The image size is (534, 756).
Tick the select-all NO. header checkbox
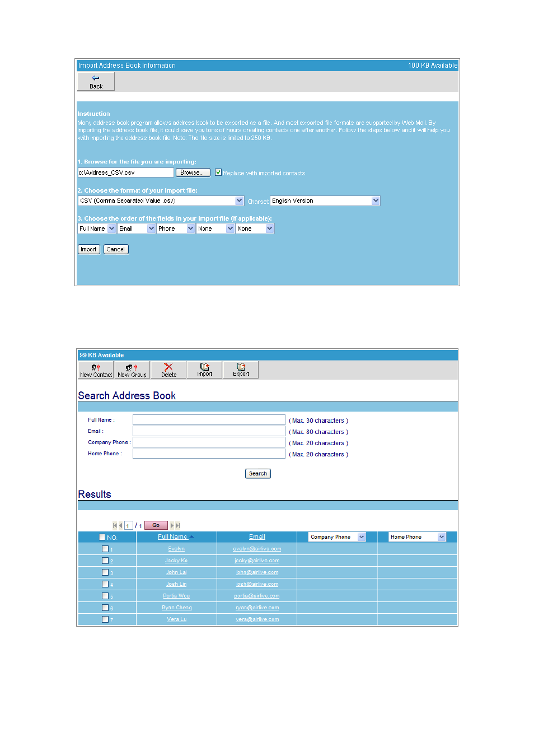102,537
